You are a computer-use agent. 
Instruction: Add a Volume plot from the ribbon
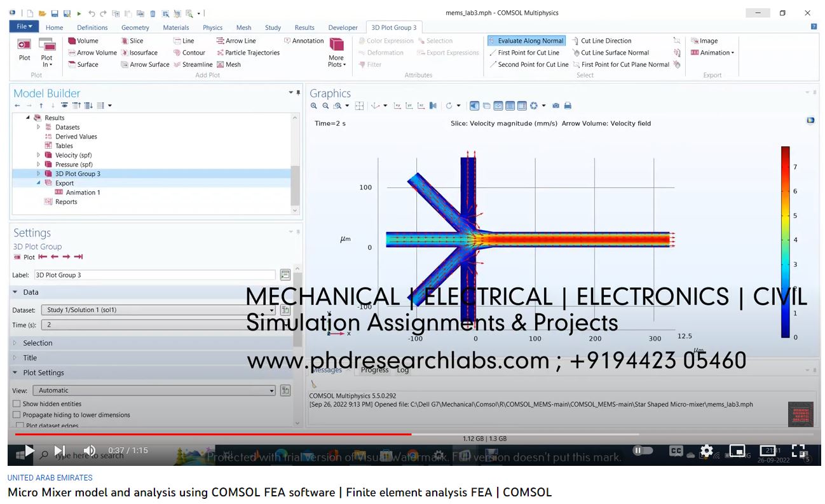coord(83,41)
